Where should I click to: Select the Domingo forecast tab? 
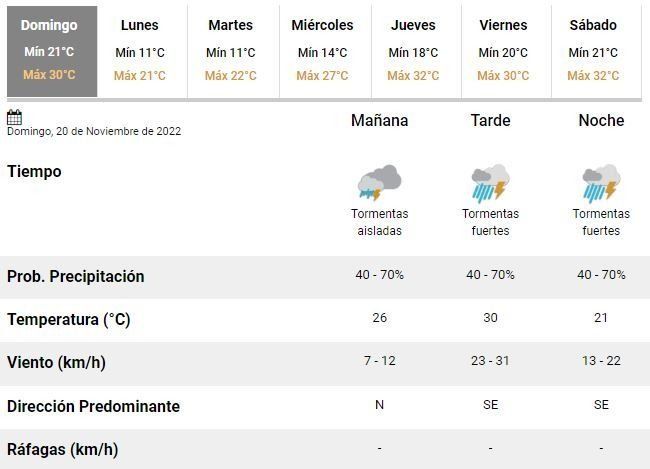click(49, 50)
